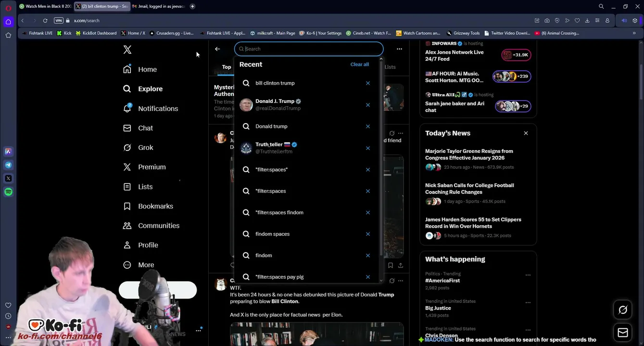Switch to the Top tab
The width and height of the screenshot is (644, 346).
click(227, 67)
